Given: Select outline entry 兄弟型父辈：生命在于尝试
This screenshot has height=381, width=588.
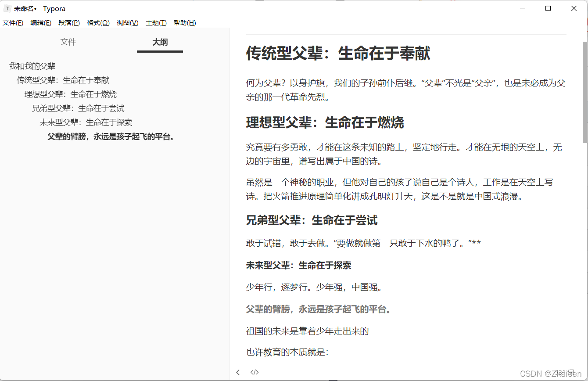Looking at the screenshot, I should coord(79,108).
